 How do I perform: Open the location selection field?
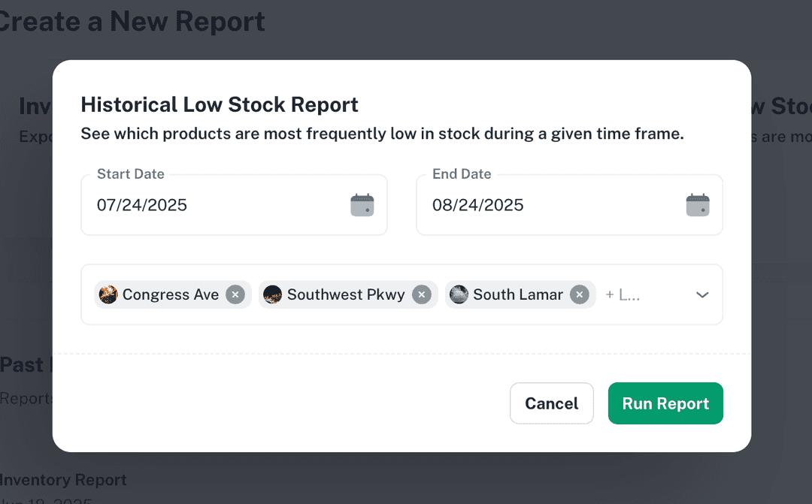[662, 294]
